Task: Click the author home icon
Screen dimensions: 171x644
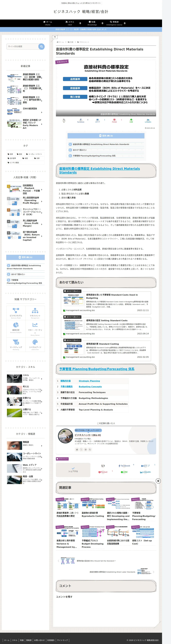Action: pos(77,449)
